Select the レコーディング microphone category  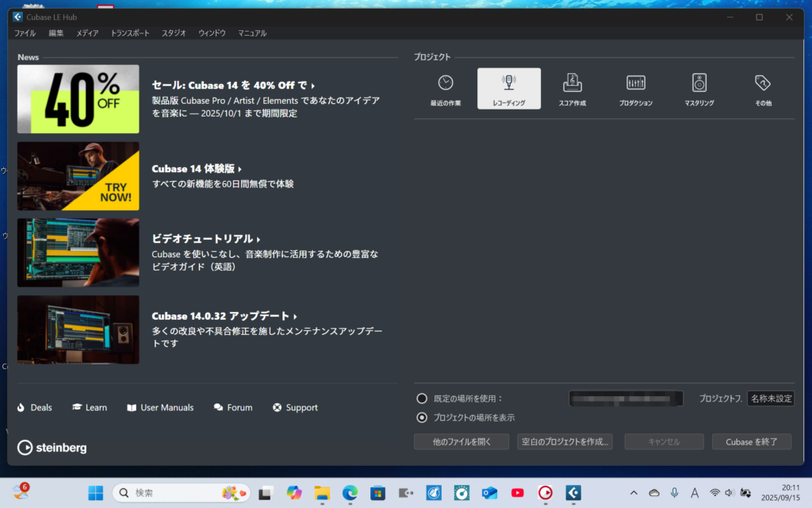[509, 88]
